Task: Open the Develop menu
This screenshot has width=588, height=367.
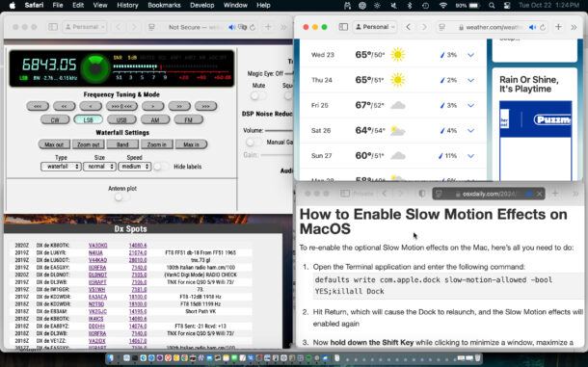Action: point(201,5)
